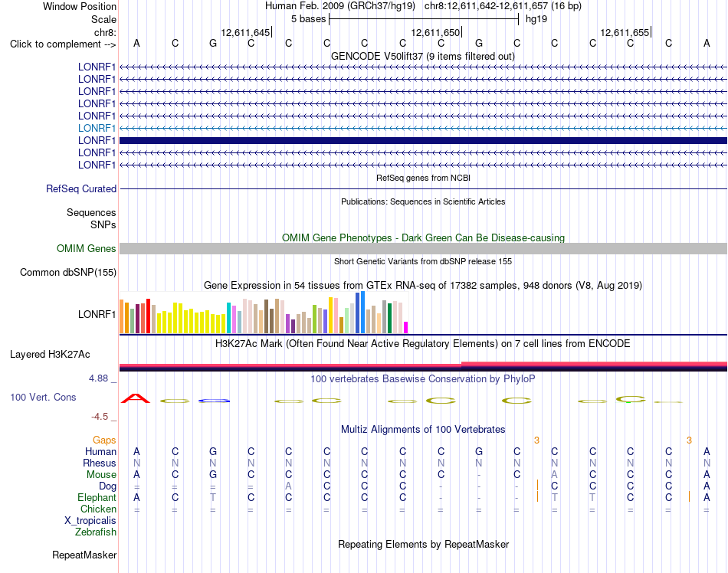Click the 'Common dbSNP(155)' track label
This screenshot has height=573, width=728.
(67, 273)
